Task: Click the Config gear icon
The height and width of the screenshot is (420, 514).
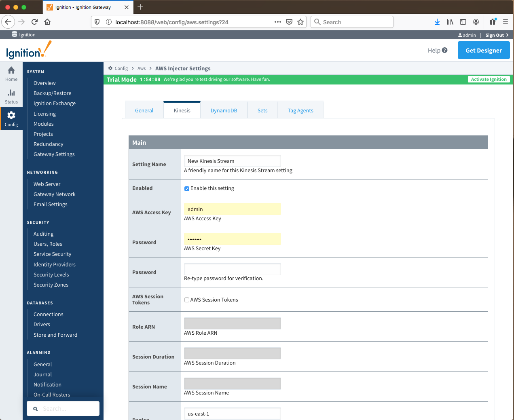Action: pyautogui.click(x=11, y=116)
